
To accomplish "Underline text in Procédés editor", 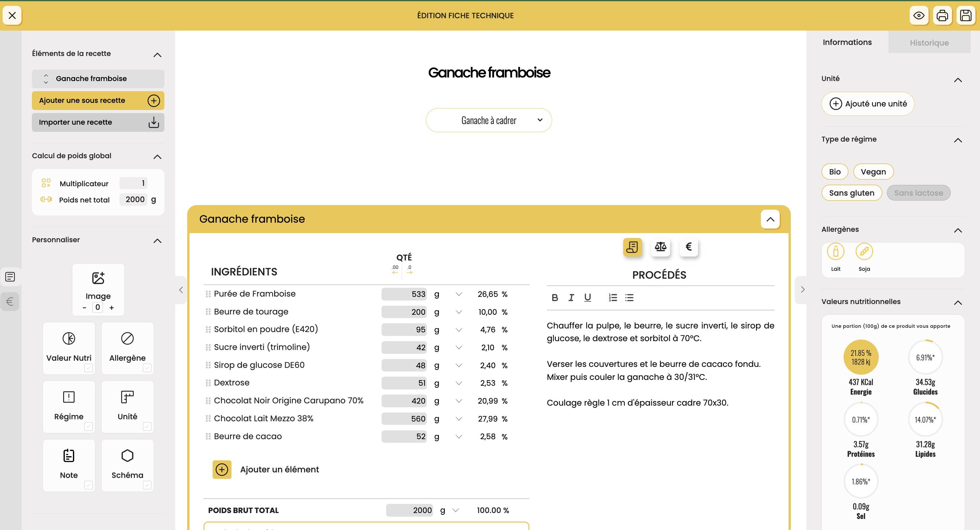I will pyautogui.click(x=587, y=298).
